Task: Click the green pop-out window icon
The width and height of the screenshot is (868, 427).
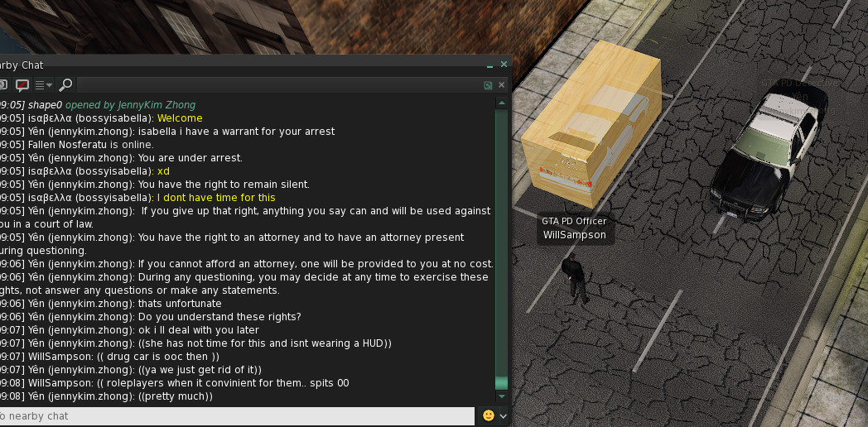Action: click(488, 85)
